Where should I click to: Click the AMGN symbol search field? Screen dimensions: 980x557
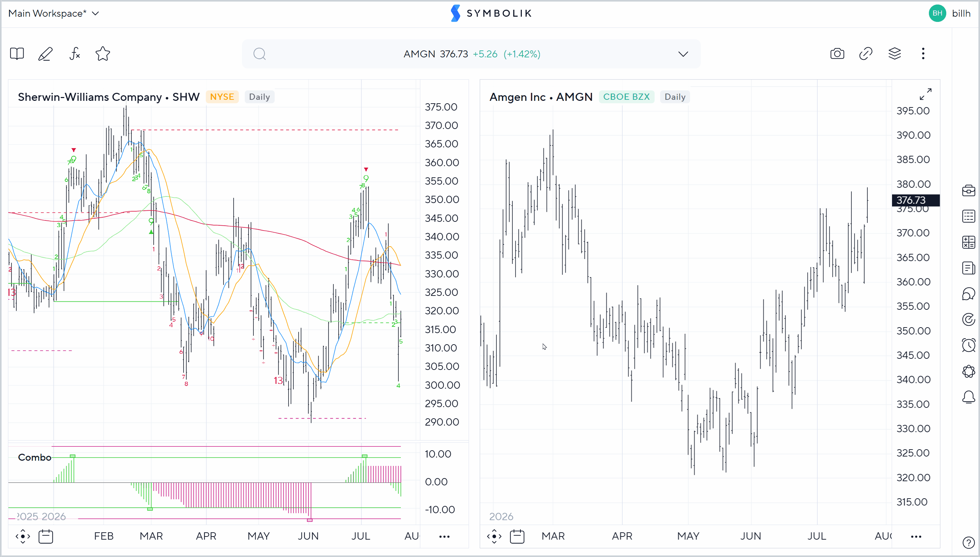471,54
